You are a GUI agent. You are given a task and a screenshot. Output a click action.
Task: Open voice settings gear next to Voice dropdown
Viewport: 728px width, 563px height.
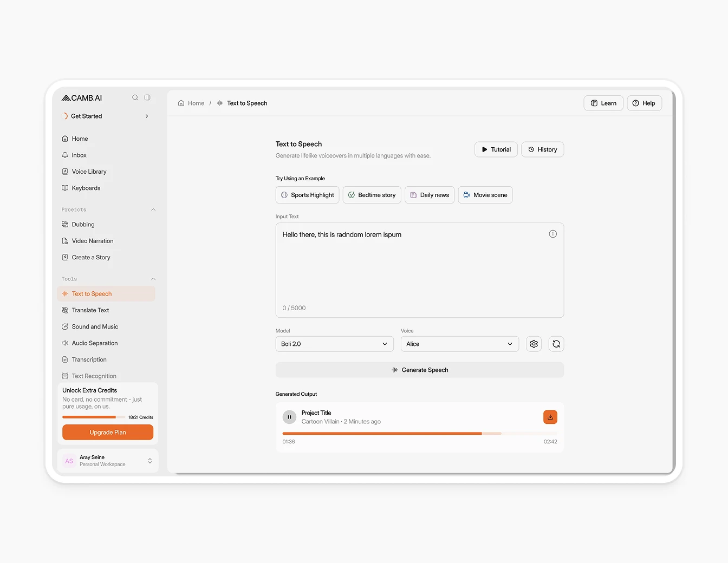pyautogui.click(x=534, y=344)
